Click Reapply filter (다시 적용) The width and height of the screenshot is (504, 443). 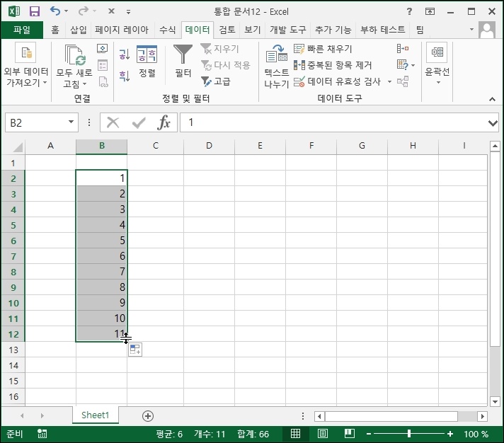coord(225,65)
